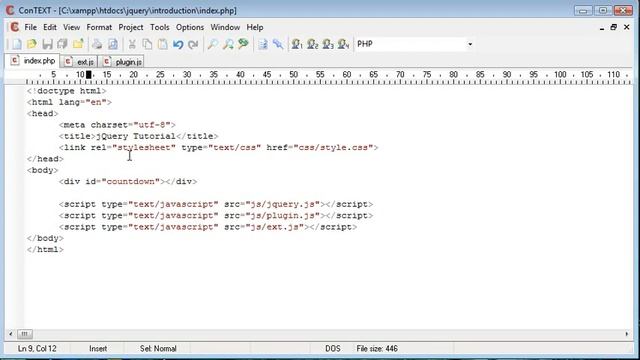Screen dimensions: 640x360
Task: Open the Options menu
Action: pyautogui.click(x=190, y=27)
